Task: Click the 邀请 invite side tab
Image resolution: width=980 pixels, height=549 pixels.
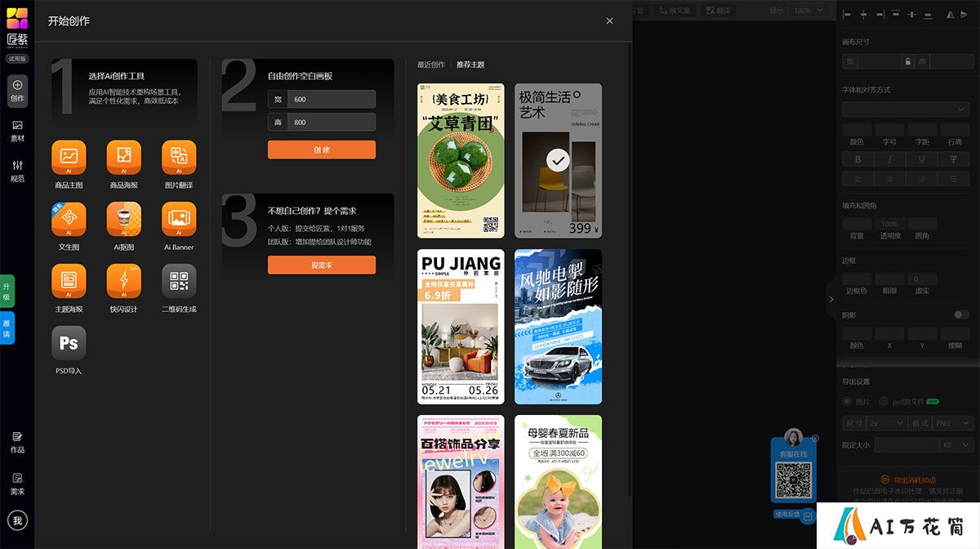Action: pyautogui.click(x=7, y=328)
